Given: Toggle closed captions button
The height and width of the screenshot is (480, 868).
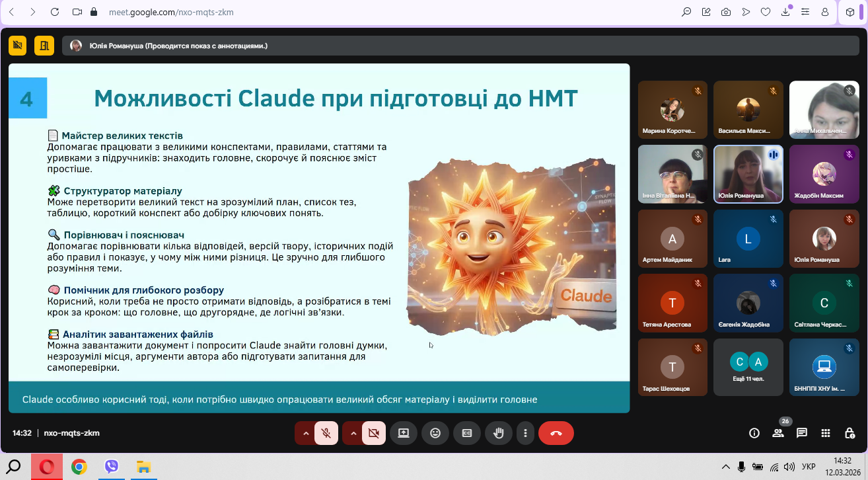Looking at the screenshot, I should pos(467,433).
